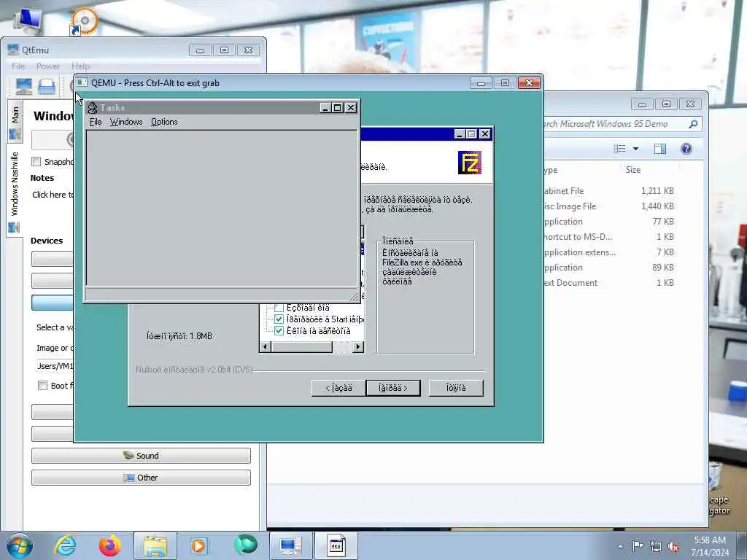This screenshot has width=747, height=560.
Task: Select the Windows Nashville tab in QtEmu
Action: [15, 190]
